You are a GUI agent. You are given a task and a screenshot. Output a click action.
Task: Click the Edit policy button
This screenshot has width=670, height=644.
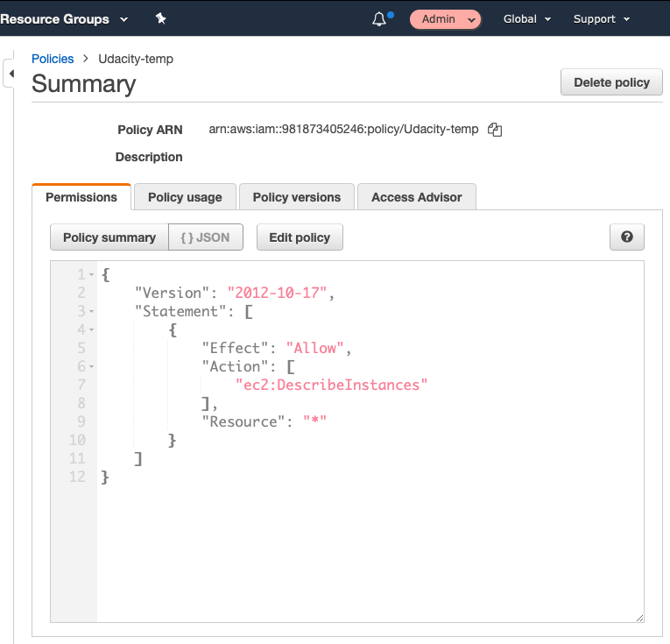tap(300, 237)
